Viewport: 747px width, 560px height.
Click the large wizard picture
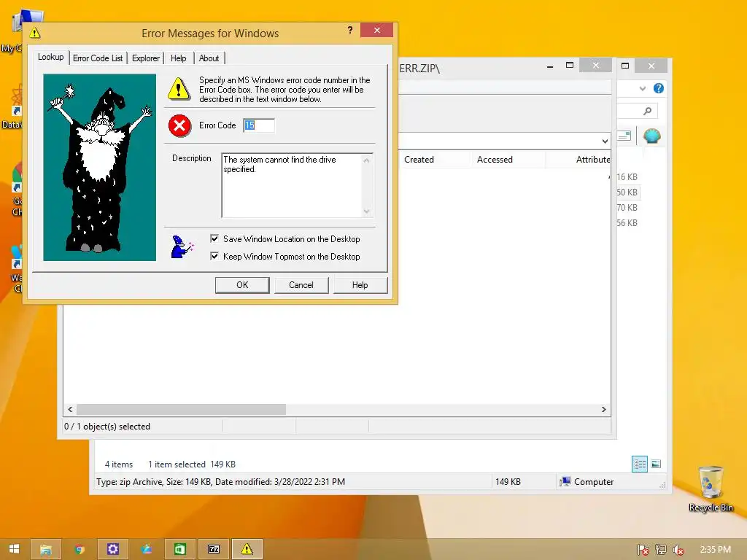pyautogui.click(x=99, y=167)
